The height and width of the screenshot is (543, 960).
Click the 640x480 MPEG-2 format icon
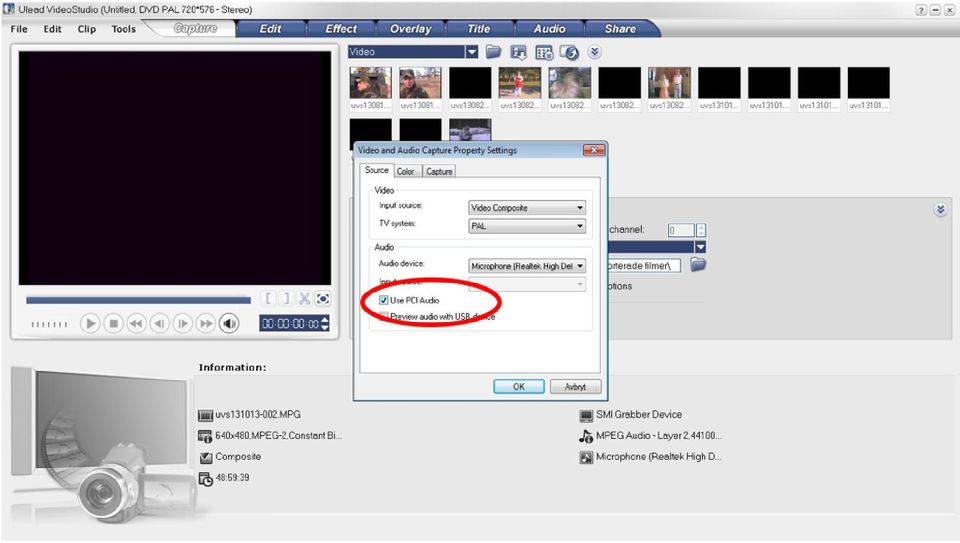tap(205, 436)
